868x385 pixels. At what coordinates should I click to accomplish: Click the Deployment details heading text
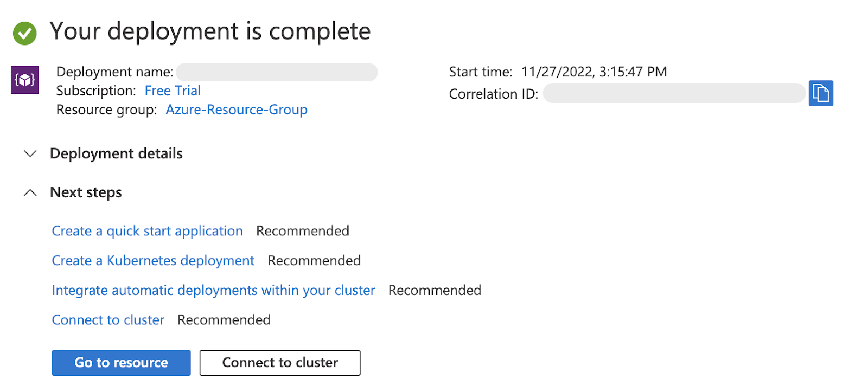(x=116, y=154)
